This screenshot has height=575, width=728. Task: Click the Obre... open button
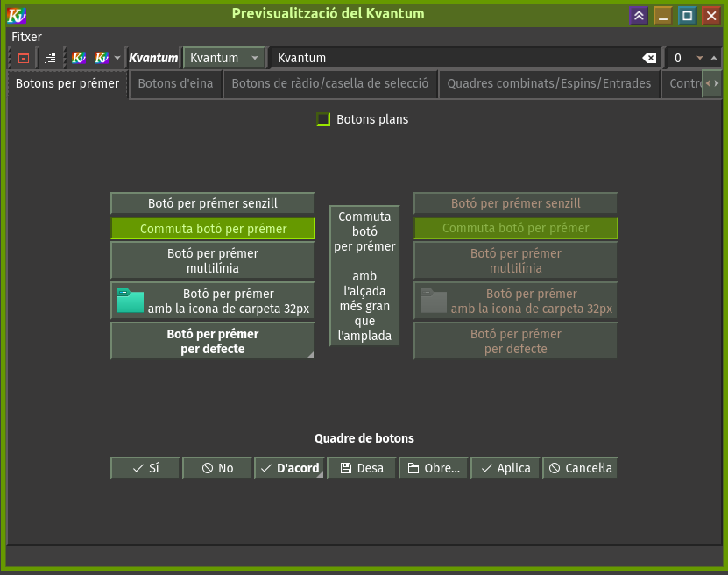434,468
